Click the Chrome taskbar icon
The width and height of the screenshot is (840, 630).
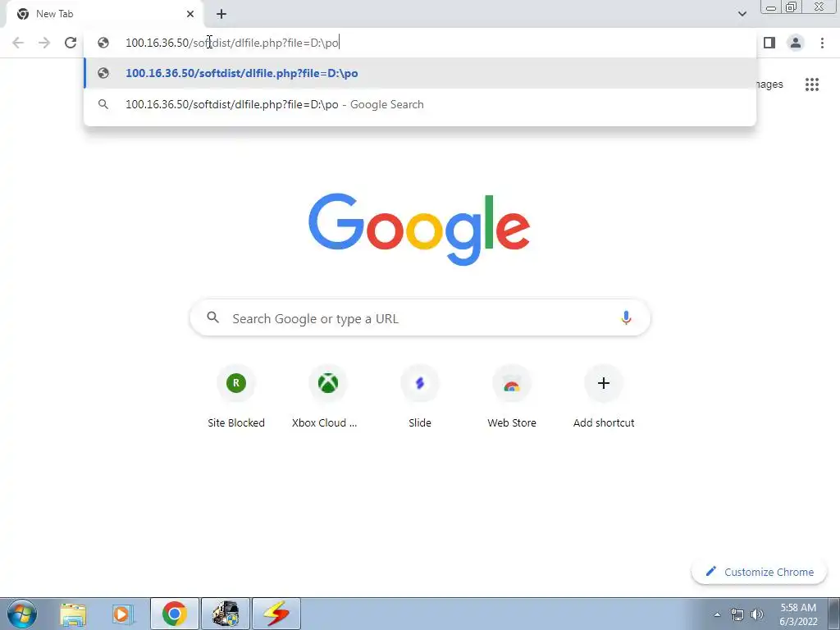coord(175,614)
